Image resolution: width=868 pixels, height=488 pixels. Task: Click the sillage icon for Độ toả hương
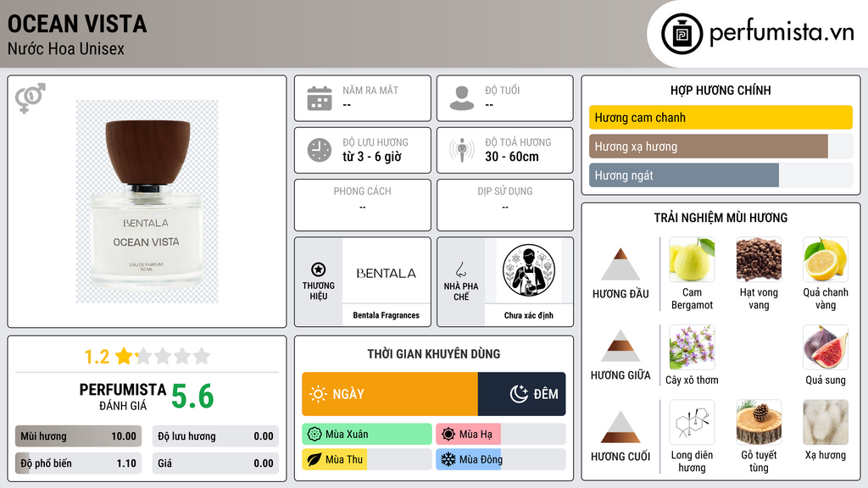click(x=462, y=150)
